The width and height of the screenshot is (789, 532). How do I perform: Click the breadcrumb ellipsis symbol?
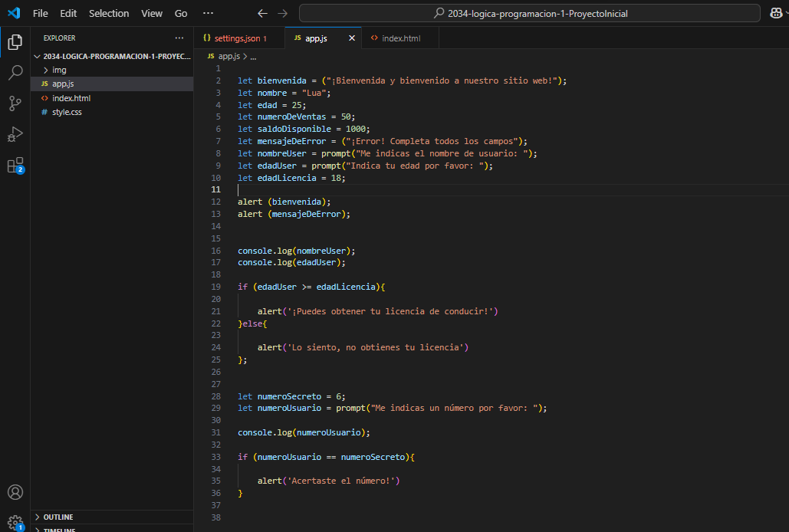pyautogui.click(x=253, y=57)
